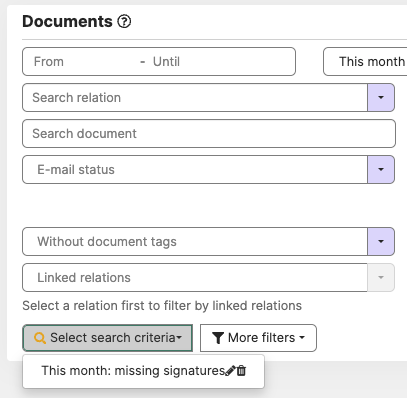This screenshot has width=407, height=398.
Task: Open the Without document tags selector
Action: 195,242
